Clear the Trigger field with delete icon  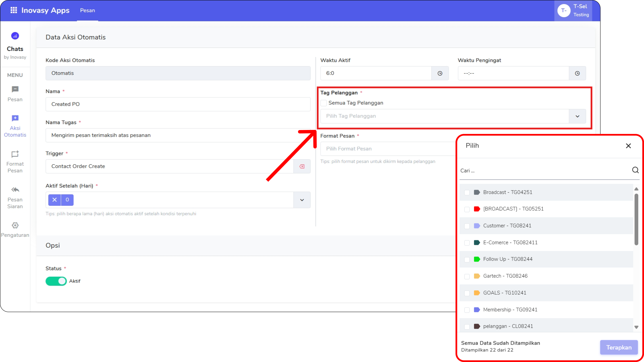coord(302,166)
